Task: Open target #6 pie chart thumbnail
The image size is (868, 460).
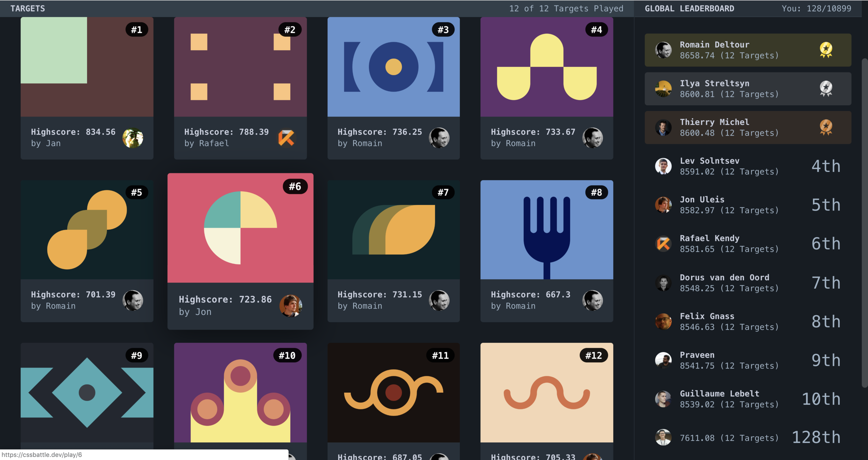Action: pos(240,228)
